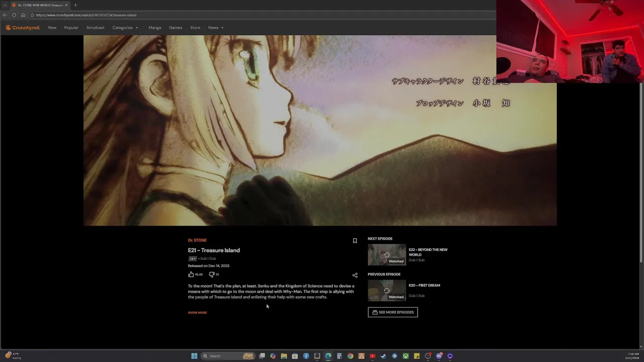Image resolution: width=644 pixels, height=362 pixels.
Task: Open E20 First Dream thumbnail
Action: 387,291
